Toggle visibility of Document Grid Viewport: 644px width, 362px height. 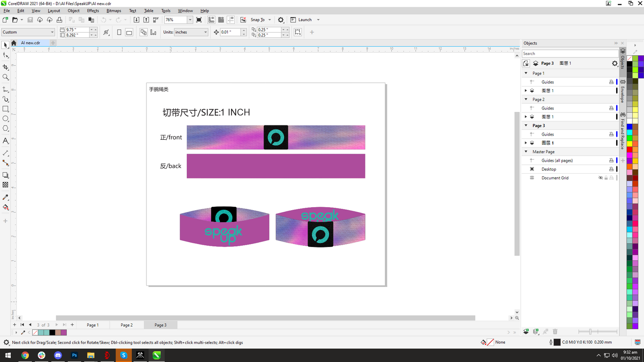coord(601,178)
